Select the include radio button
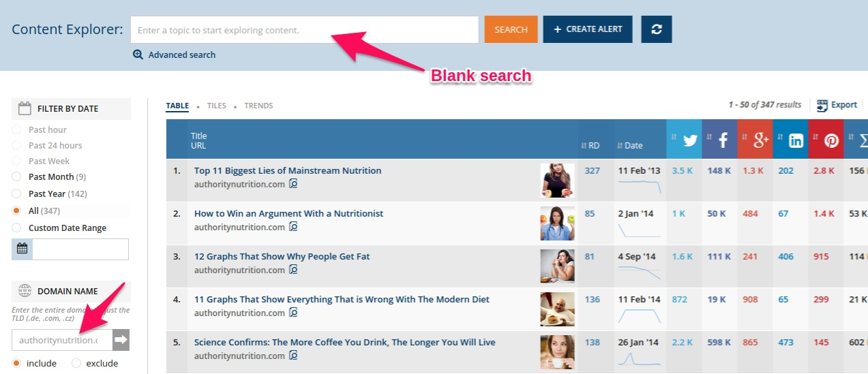 16,363
